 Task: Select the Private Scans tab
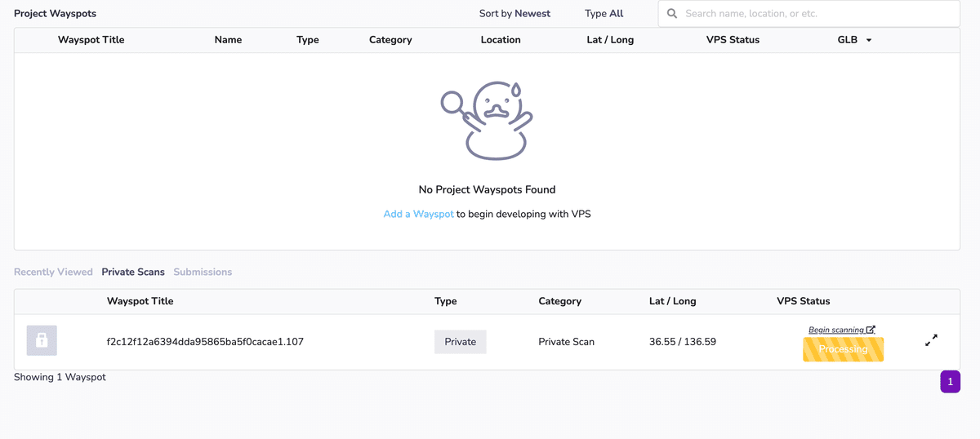(133, 272)
